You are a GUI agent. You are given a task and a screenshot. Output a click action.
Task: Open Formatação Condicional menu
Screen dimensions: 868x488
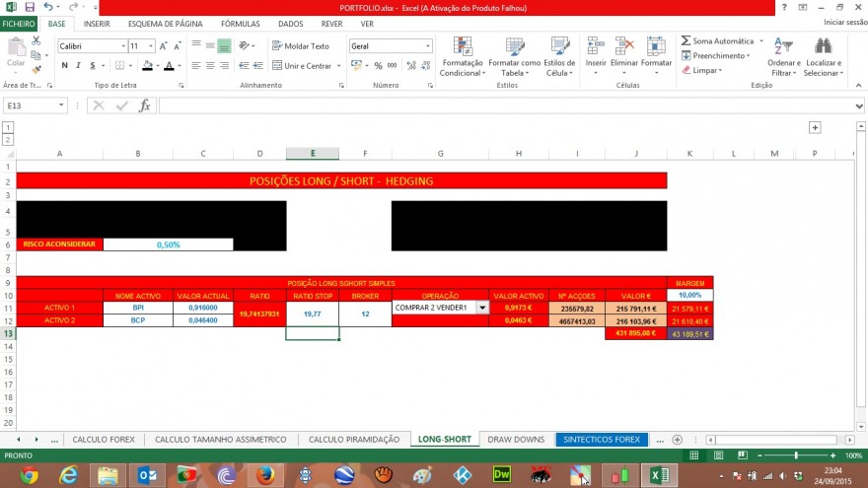pyautogui.click(x=463, y=56)
